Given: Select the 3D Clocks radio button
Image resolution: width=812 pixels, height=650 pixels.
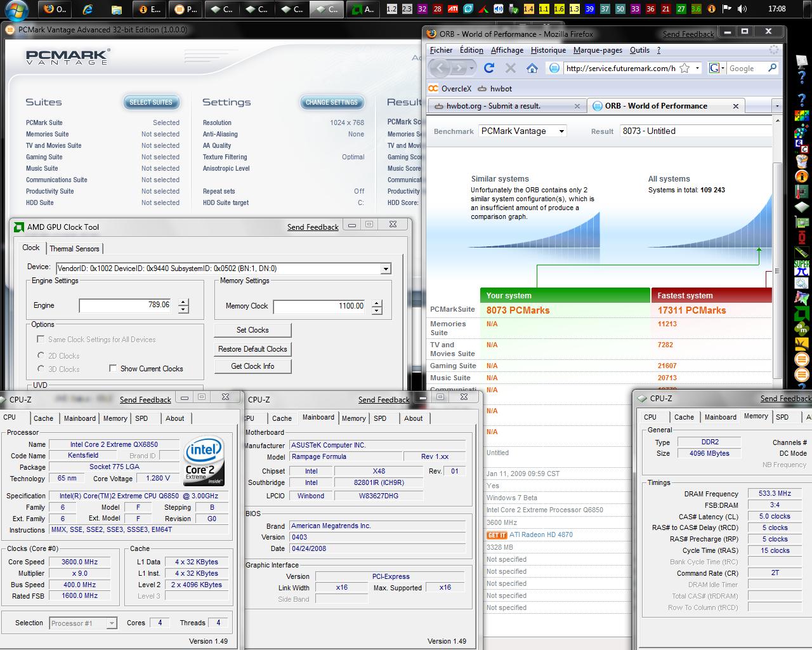Looking at the screenshot, I should [x=41, y=369].
